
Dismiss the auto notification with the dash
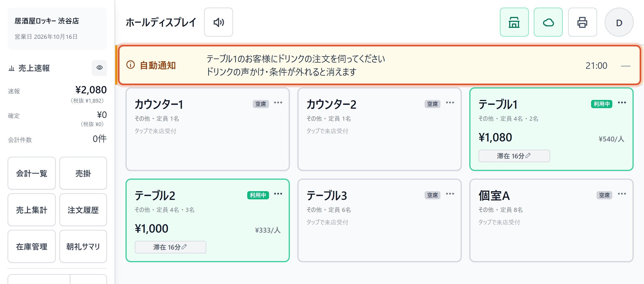(625, 66)
